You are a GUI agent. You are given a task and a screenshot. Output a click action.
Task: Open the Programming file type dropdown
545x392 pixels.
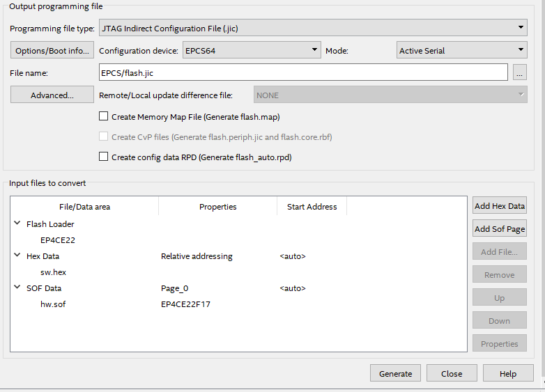[313, 29]
